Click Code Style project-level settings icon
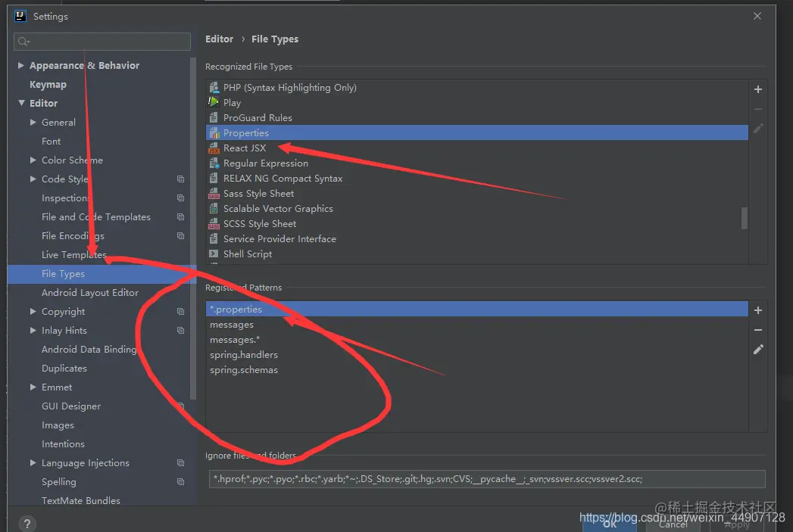Viewport: 793px width, 532px height. (180, 179)
